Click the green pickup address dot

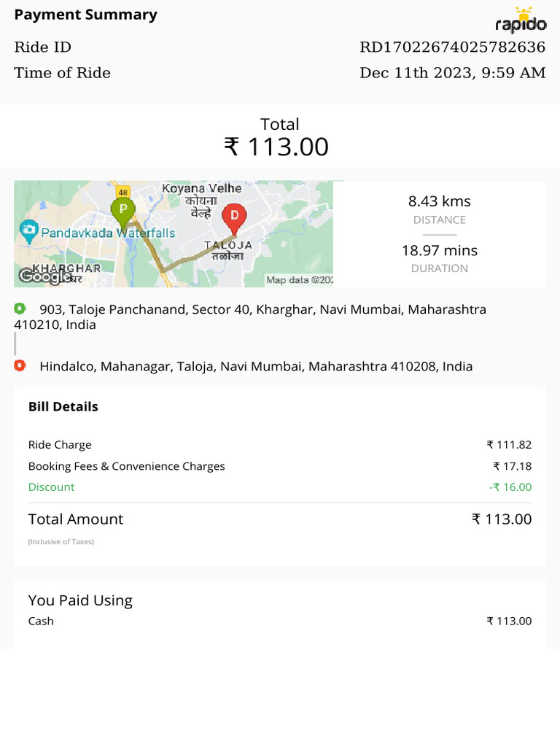(20, 309)
